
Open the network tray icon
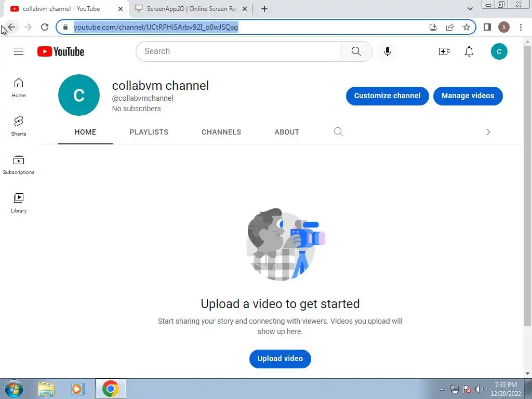454,389
